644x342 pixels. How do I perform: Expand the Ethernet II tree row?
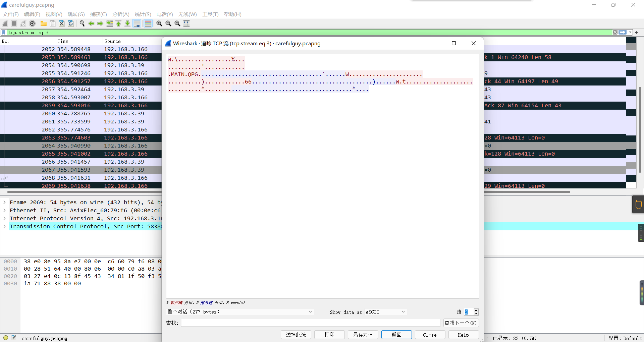[x=4, y=211]
